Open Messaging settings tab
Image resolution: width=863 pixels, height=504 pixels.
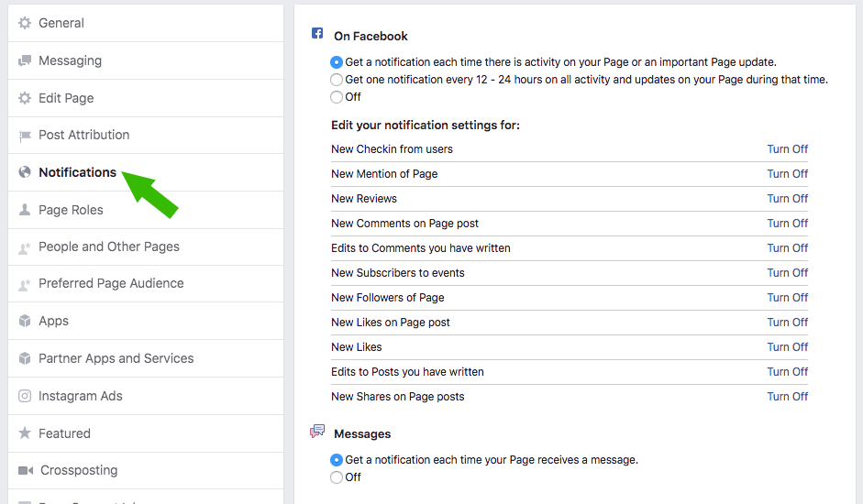146,60
